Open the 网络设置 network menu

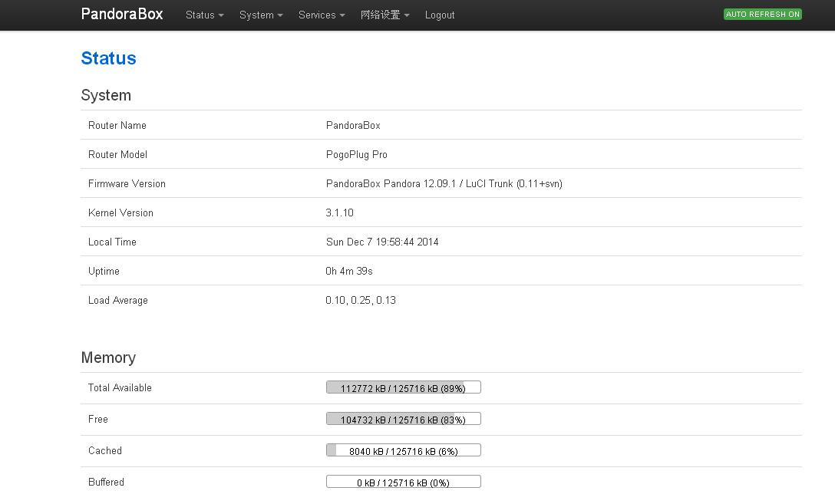point(385,15)
